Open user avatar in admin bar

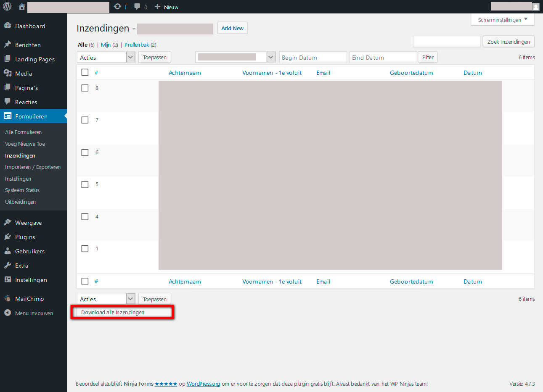[536, 7]
